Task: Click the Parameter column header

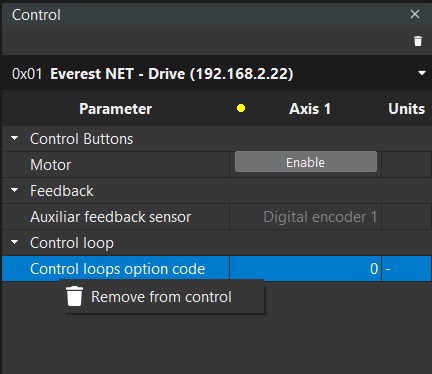Action: (x=115, y=109)
